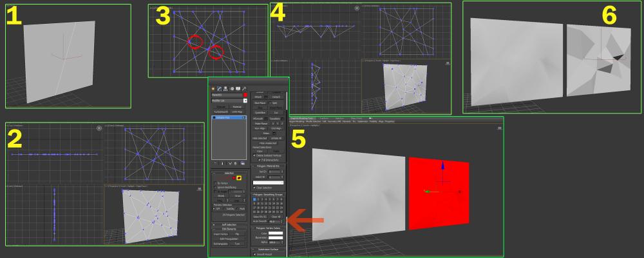Open Modify Selection ribbon panel
The width and height of the screenshot is (644, 258).
[x=314, y=122]
